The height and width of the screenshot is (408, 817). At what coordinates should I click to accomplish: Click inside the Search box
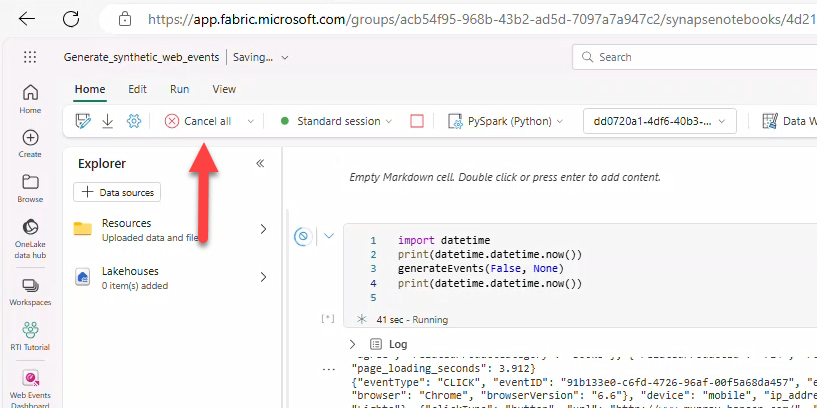[x=700, y=57]
